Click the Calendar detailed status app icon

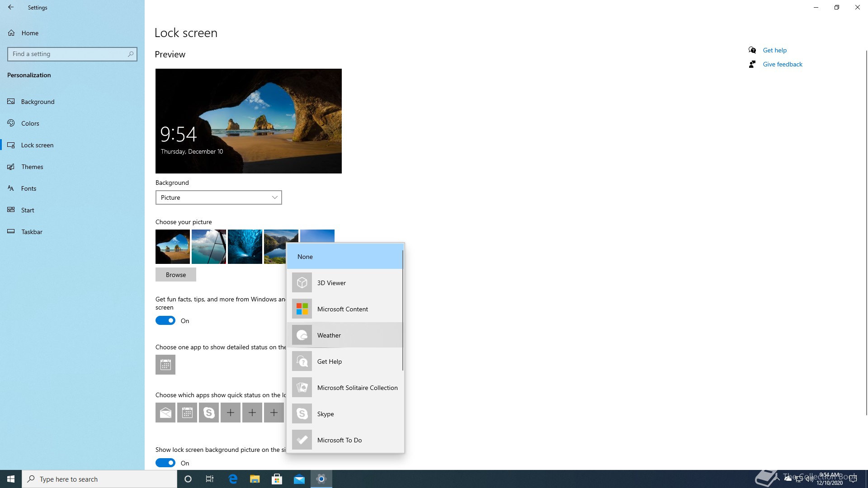tap(165, 365)
